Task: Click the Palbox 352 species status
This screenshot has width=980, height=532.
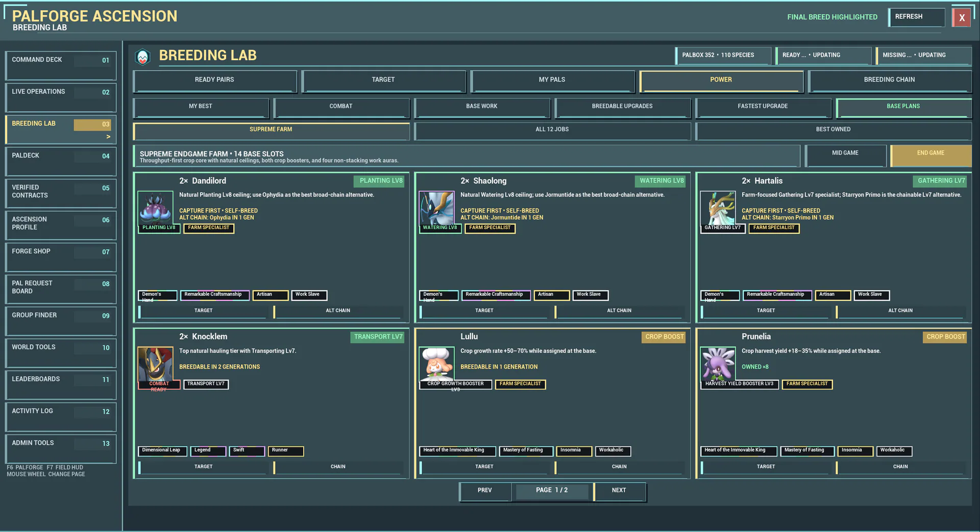Action: [x=723, y=56]
